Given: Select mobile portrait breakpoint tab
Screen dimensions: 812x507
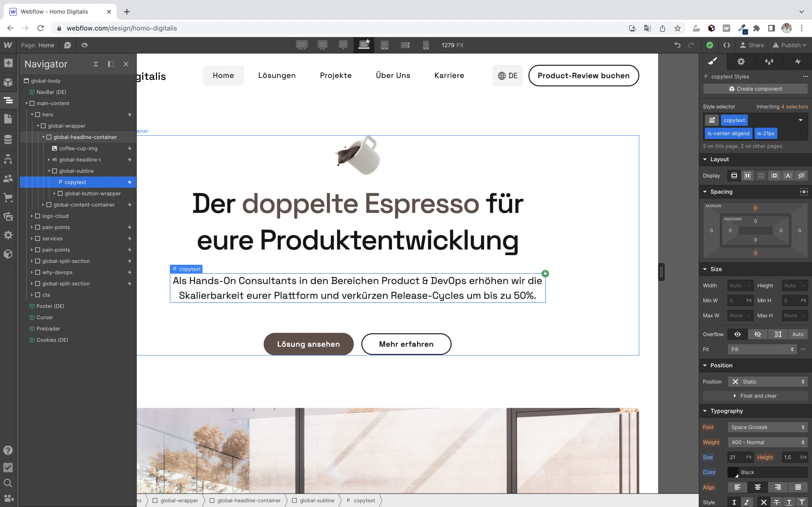Looking at the screenshot, I should point(425,45).
